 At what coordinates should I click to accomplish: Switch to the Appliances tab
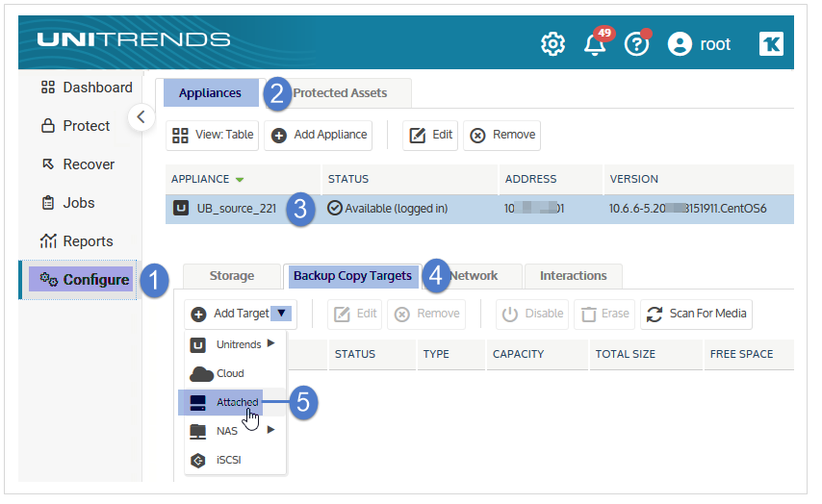click(211, 92)
